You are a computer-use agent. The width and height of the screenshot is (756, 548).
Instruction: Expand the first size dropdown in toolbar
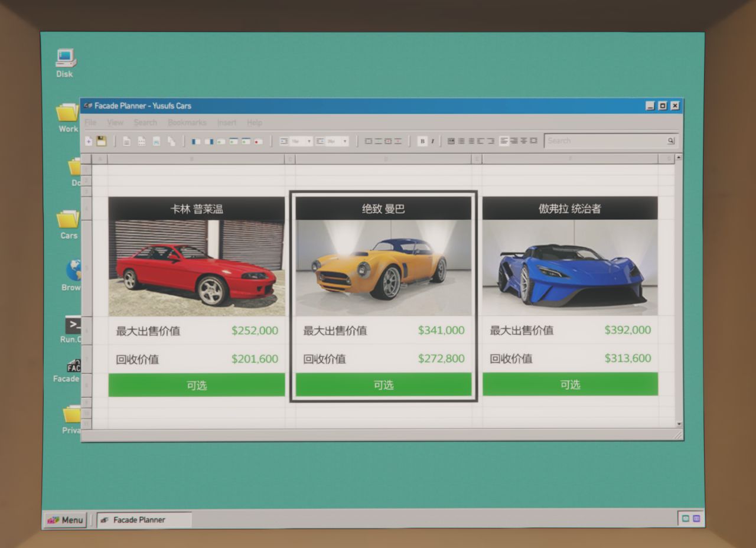click(309, 141)
